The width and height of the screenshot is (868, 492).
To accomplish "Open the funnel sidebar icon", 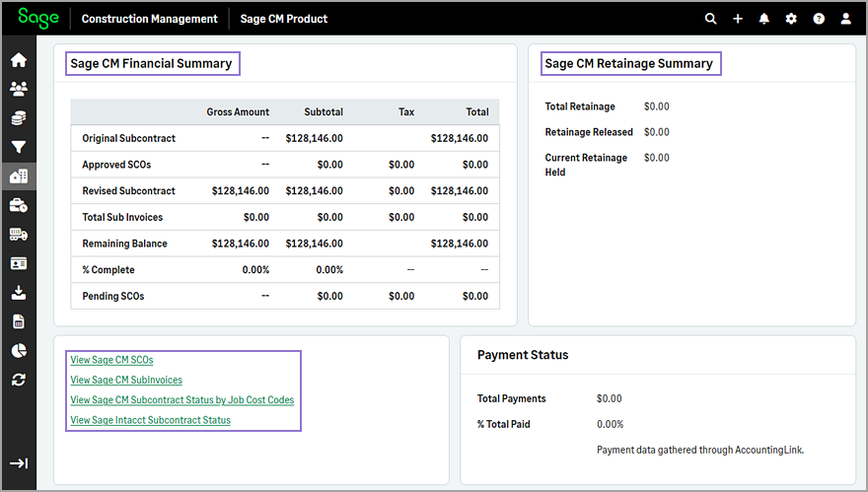I will pyautogui.click(x=19, y=147).
